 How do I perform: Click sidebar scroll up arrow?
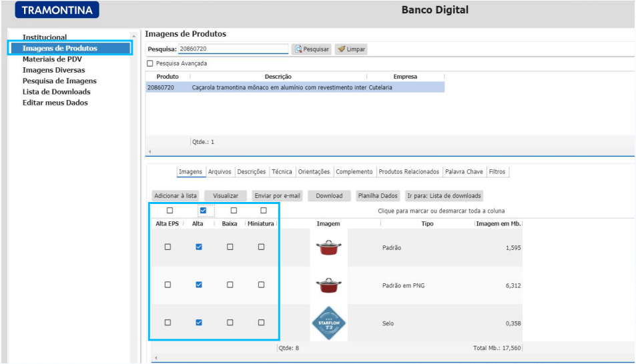click(x=134, y=37)
